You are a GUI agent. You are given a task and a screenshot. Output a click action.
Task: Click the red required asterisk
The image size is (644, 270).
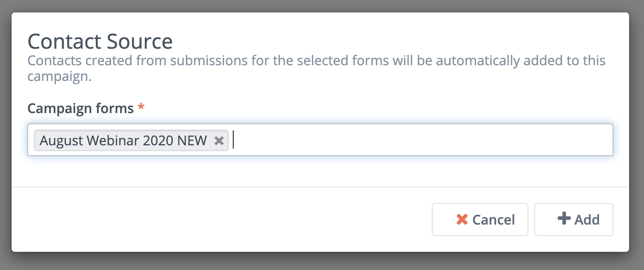click(x=141, y=107)
